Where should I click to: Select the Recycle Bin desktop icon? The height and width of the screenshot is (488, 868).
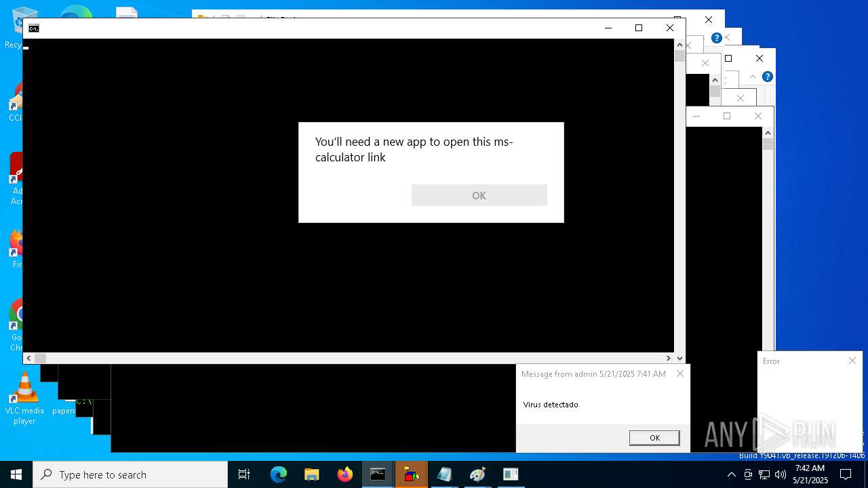[x=14, y=28]
